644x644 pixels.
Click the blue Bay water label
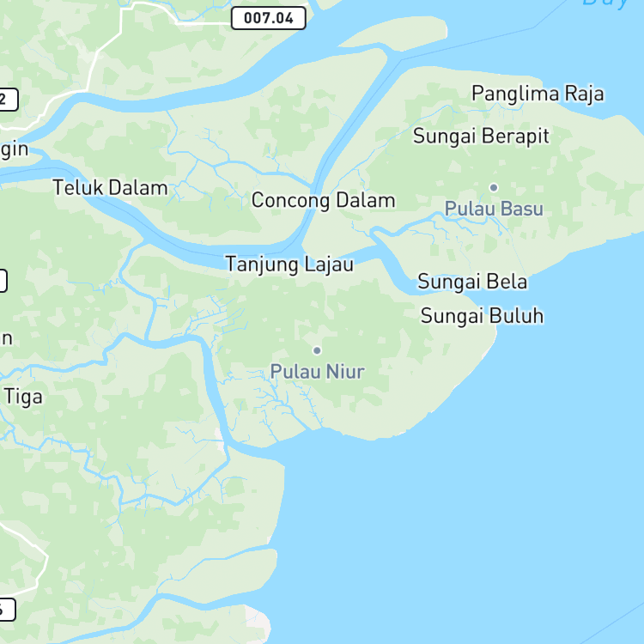(605, 3)
